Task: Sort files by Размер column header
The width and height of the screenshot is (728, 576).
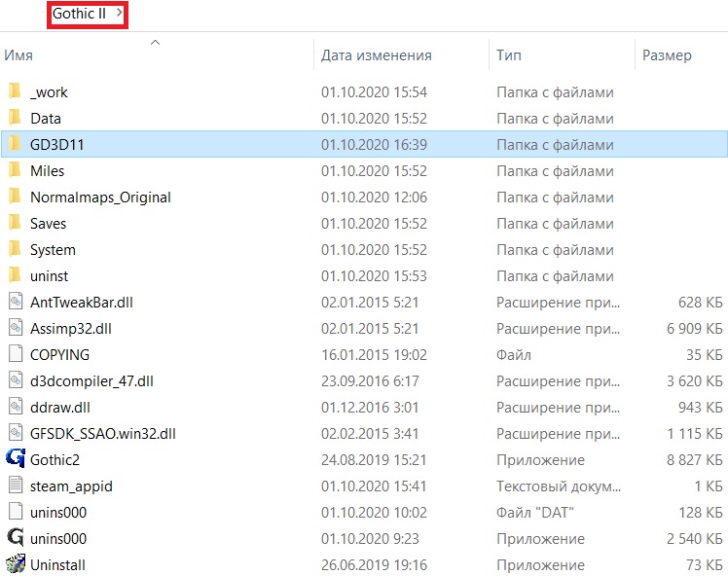Action: pos(667,55)
